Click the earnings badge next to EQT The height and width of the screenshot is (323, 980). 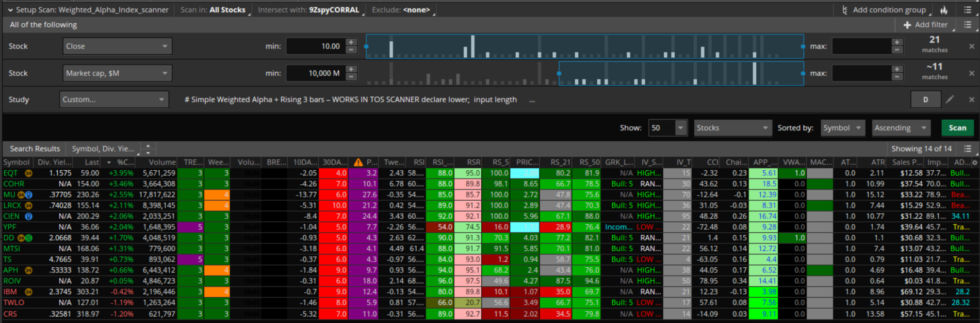[x=28, y=173]
